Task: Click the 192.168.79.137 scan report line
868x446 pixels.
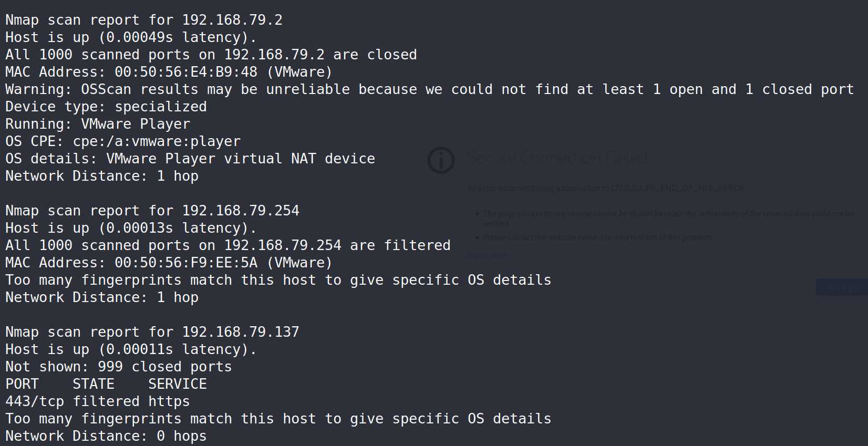Action: [152, 332]
